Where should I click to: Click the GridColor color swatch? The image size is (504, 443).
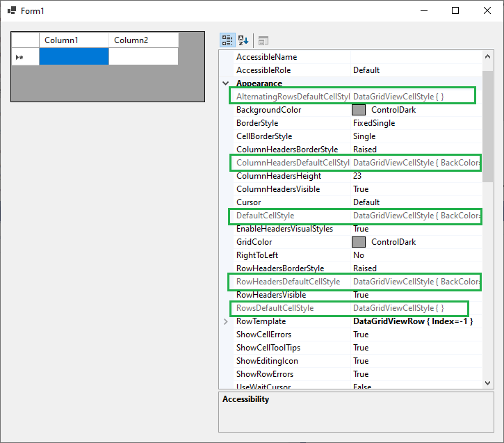click(359, 242)
